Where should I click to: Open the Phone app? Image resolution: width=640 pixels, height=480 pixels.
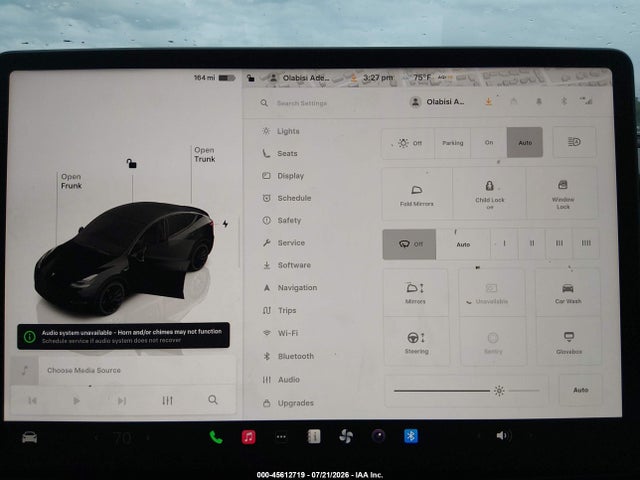click(x=216, y=437)
